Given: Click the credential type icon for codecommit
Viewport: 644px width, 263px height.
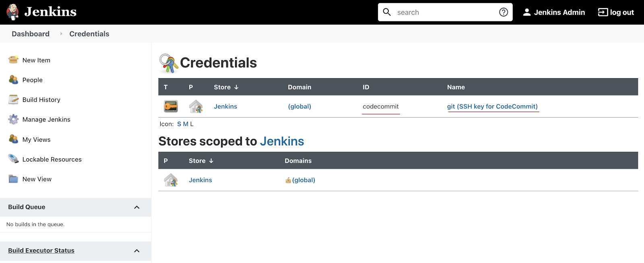Looking at the screenshot, I should [x=171, y=106].
